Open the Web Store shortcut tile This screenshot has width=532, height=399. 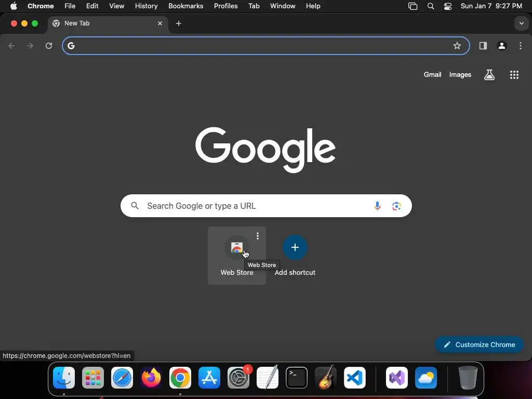pyautogui.click(x=237, y=256)
